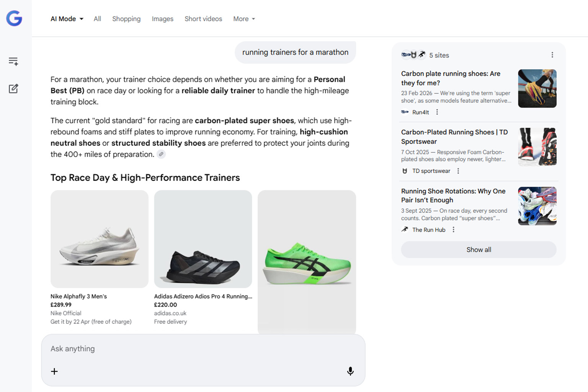Screen dimensions: 588x392
Task: Click the microphone voice input icon
Action: click(x=350, y=371)
